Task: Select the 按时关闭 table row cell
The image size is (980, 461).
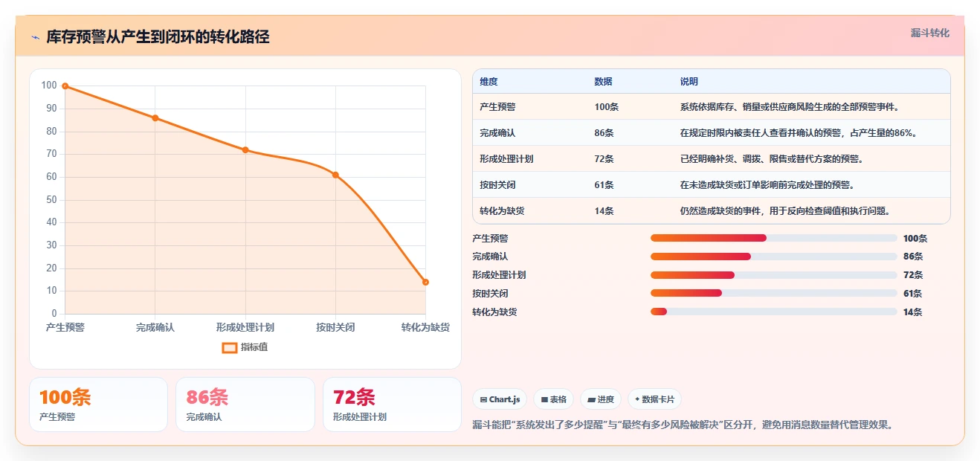Action: click(497, 185)
